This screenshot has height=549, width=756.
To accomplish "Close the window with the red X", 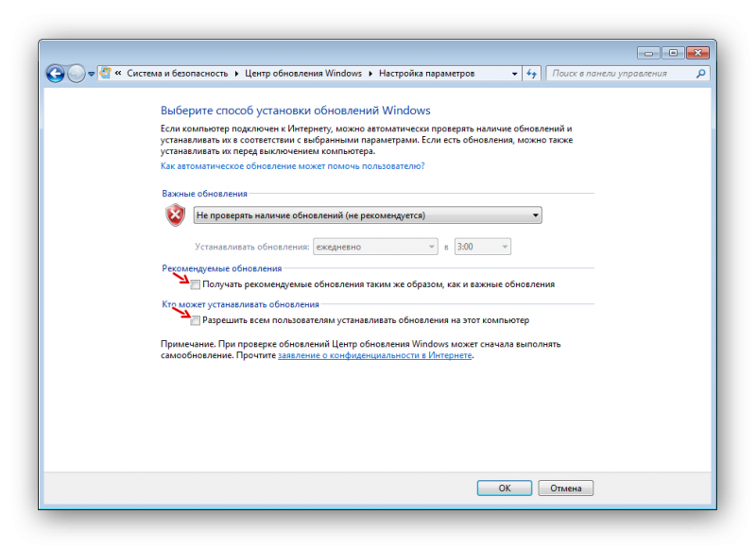I will (697, 53).
